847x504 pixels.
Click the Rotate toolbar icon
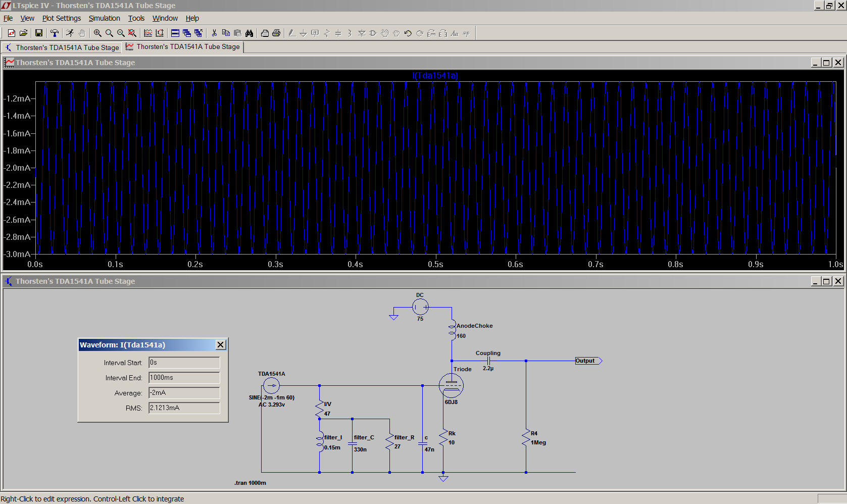(431, 33)
